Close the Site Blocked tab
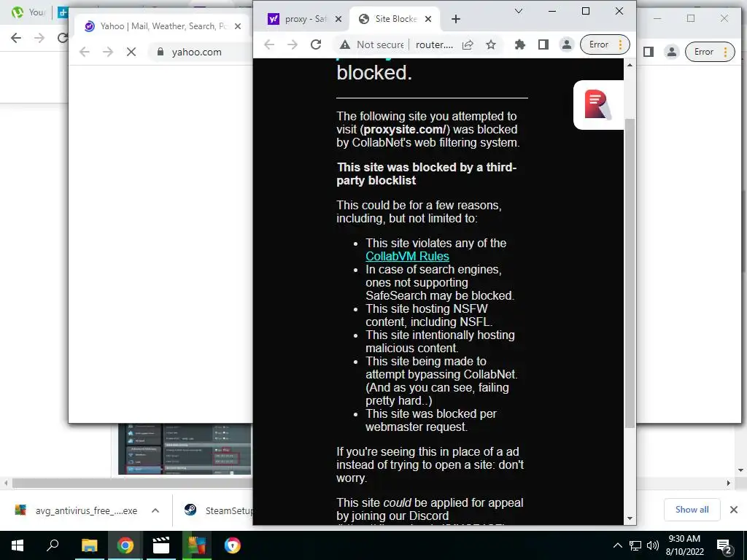The image size is (747, 560). tap(428, 19)
